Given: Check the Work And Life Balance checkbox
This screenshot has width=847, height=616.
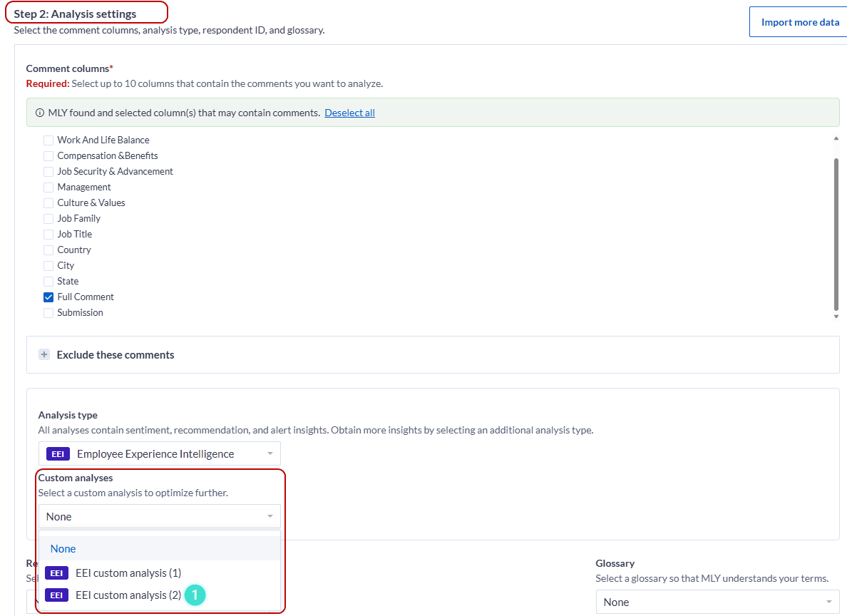Looking at the screenshot, I should coord(48,140).
